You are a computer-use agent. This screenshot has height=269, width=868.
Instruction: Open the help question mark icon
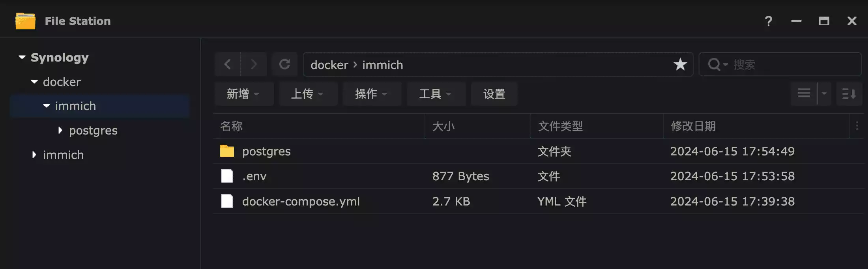(x=768, y=21)
